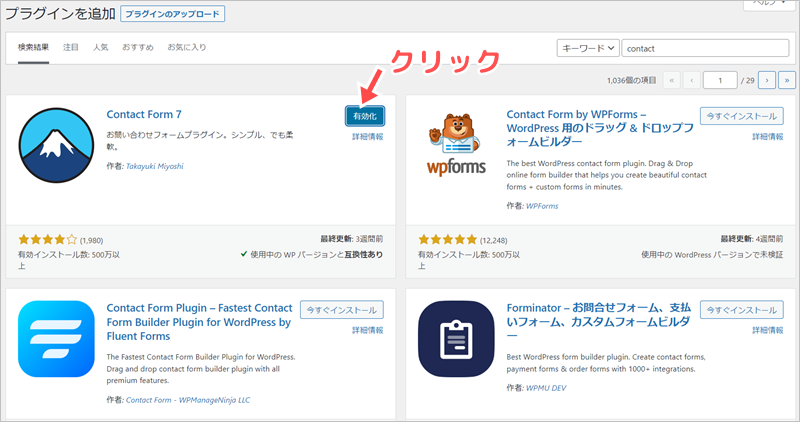This screenshot has width=800, height=422.
Task: Switch to the 注目 tab
Action: 71,47
